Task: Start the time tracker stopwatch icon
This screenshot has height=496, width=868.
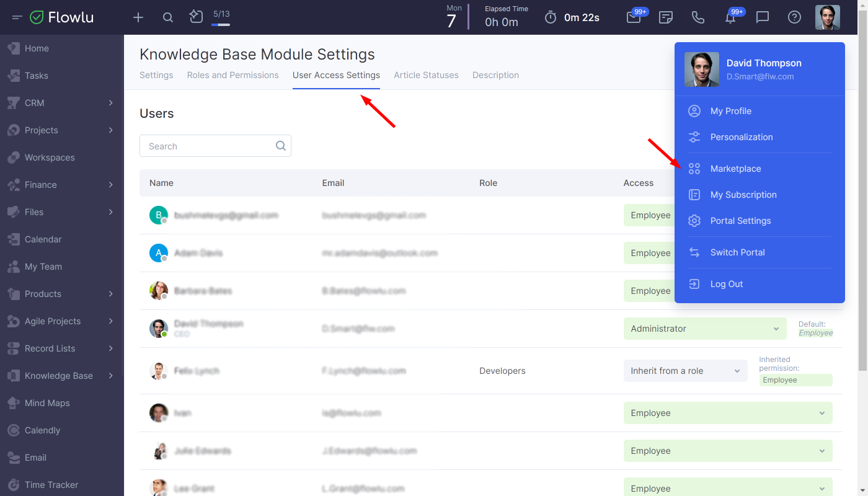Action: tap(551, 17)
